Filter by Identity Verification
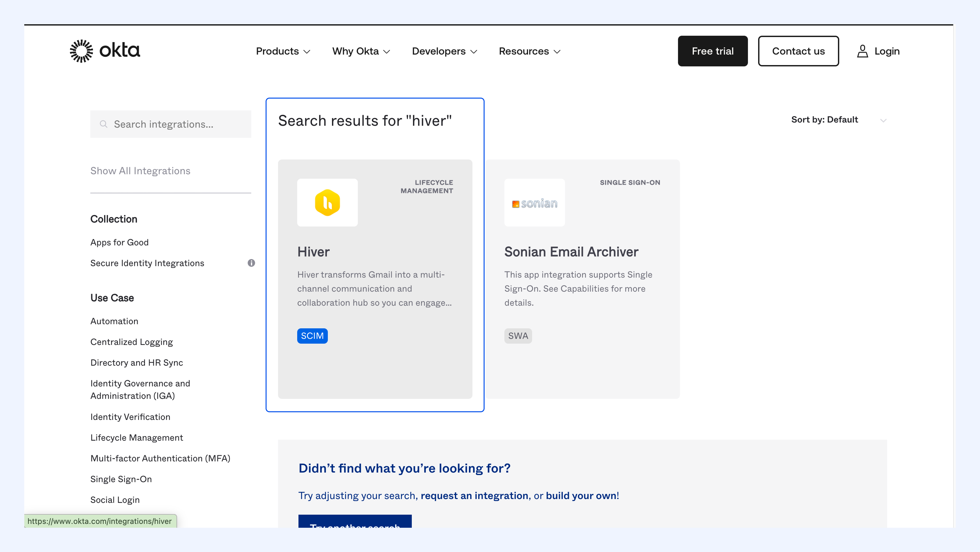 click(131, 417)
